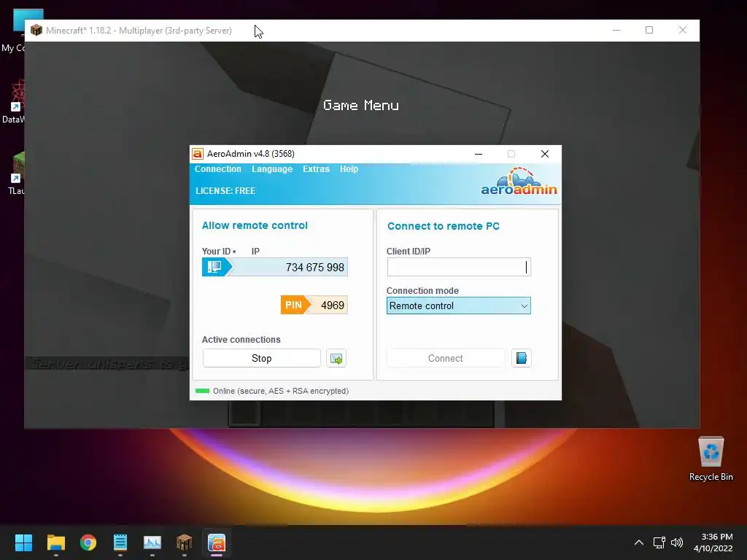Viewport: 747px width, 560px height.
Task: Select the TLauncher desktop shortcut
Action: [16, 174]
